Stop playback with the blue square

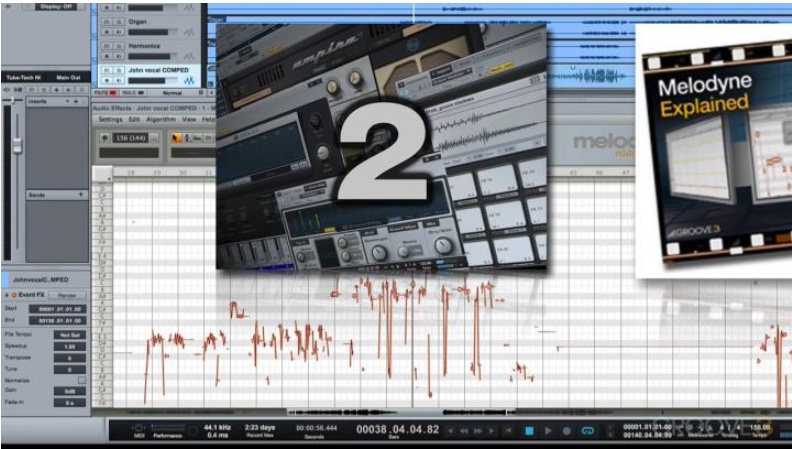coord(529,431)
